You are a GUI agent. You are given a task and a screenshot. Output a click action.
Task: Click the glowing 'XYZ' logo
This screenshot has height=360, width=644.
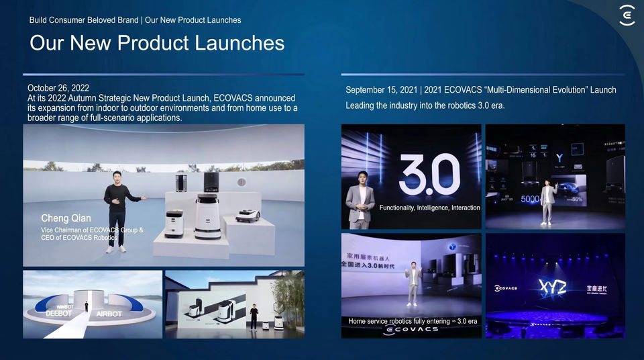point(552,287)
